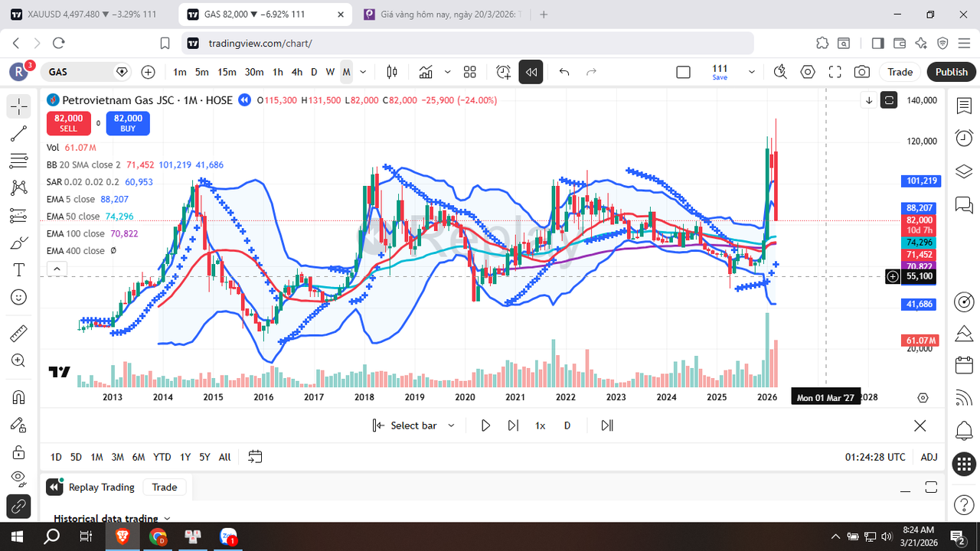Screen dimensions: 980x551
Task: Select the 4h timeframe
Action: coord(296,72)
